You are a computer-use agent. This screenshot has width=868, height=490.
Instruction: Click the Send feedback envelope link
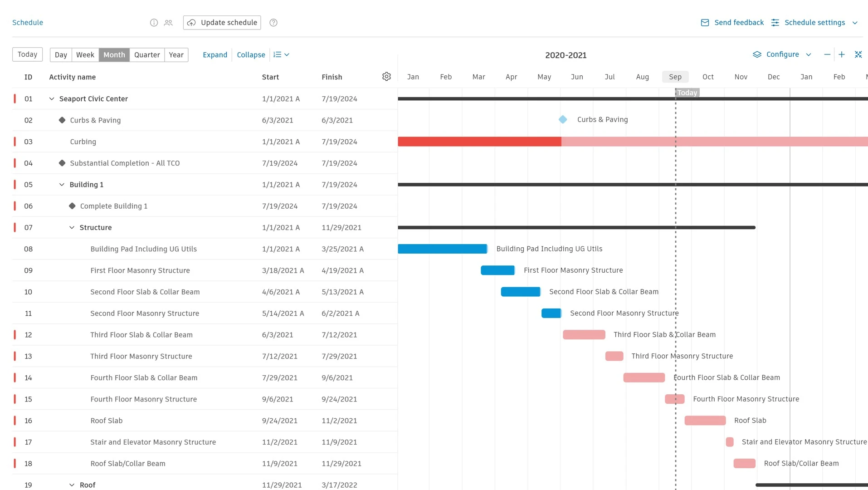(x=732, y=23)
